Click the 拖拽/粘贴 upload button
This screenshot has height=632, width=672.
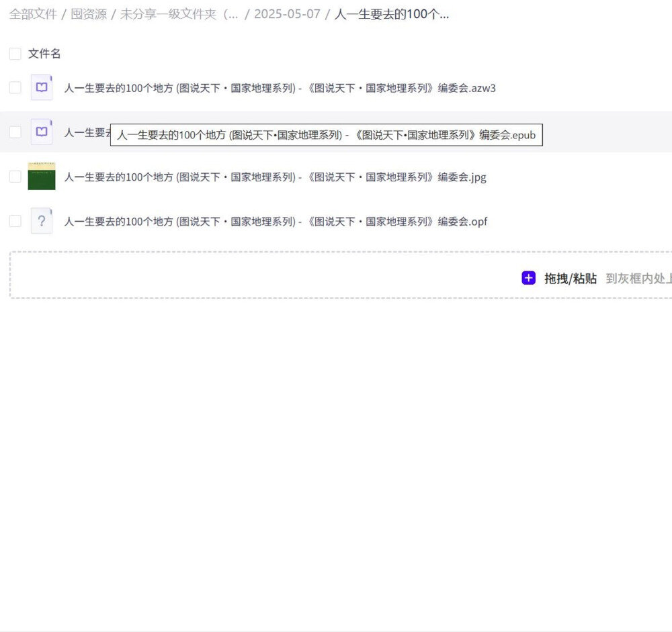(x=571, y=277)
